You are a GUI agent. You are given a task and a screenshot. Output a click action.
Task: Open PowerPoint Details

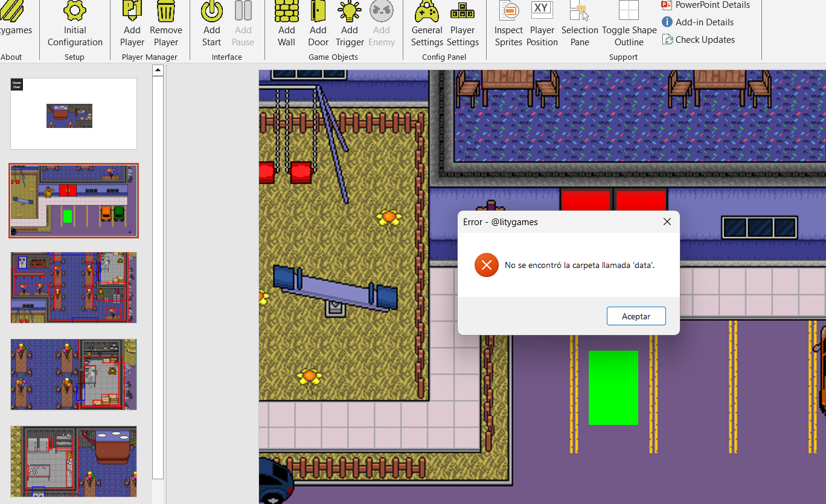click(706, 5)
